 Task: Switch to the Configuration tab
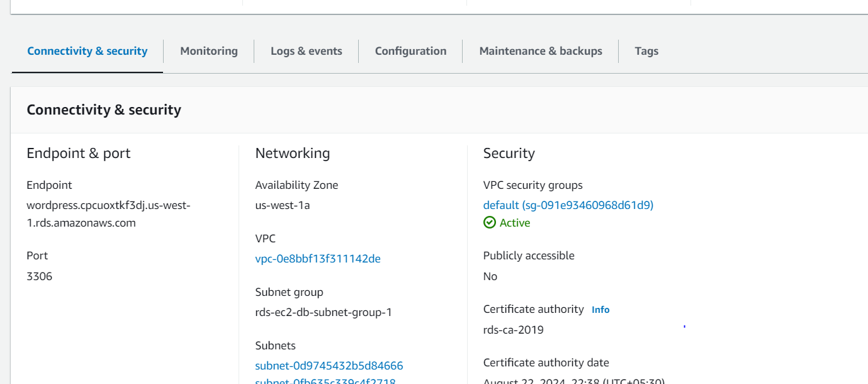[x=410, y=51]
